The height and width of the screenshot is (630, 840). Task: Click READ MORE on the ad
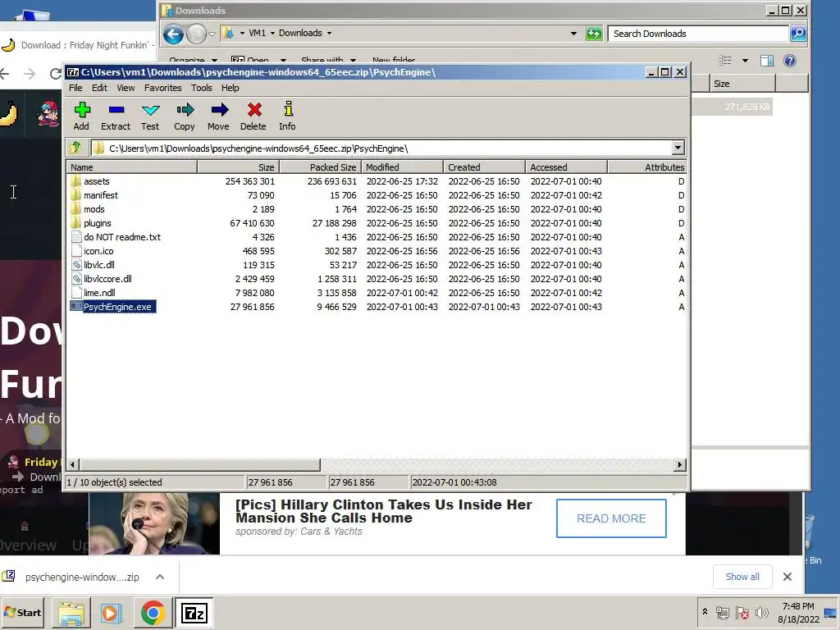(x=611, y=518)
